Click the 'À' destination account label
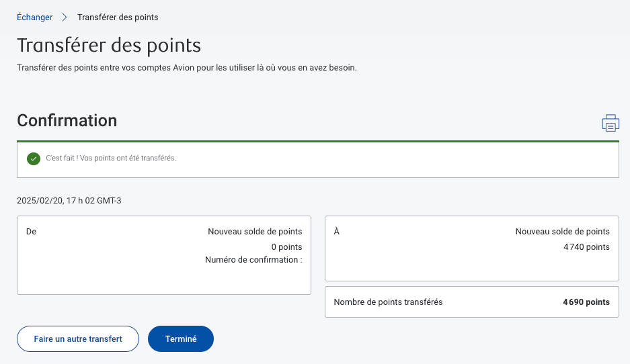This screenshot has height=364, width=630. [x=337, y=232]
